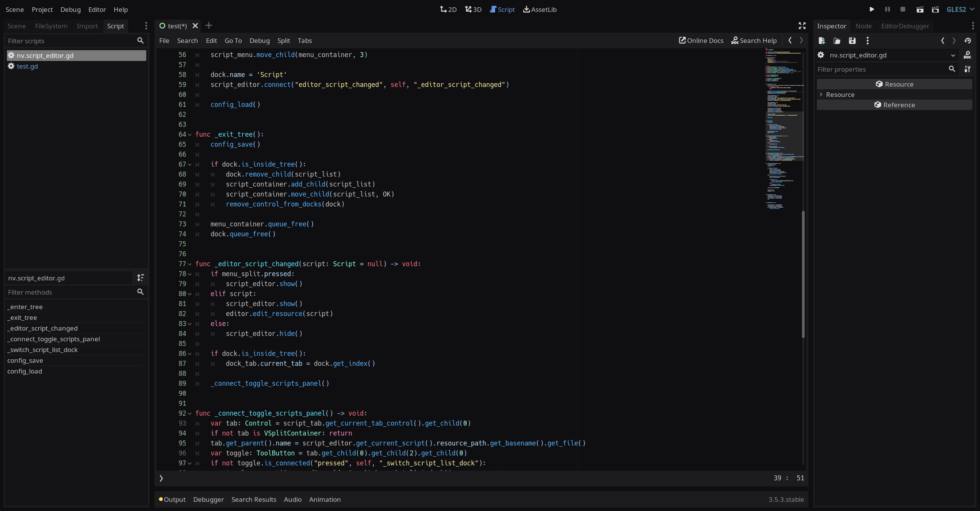Open object history list icon

(x=968, y=41)
